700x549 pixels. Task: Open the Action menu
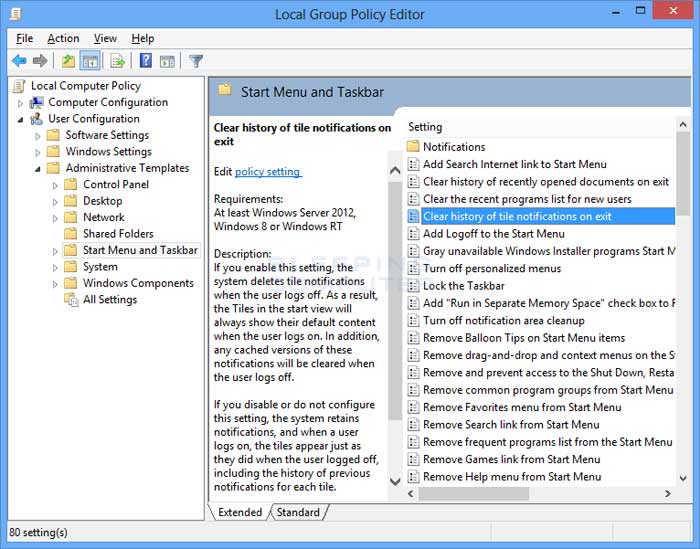tap(63, 39)
